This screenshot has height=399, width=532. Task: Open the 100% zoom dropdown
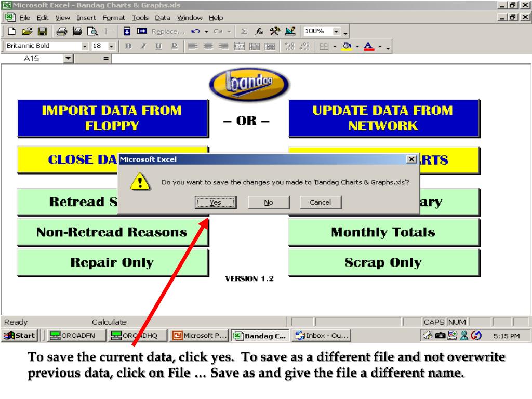336,32
